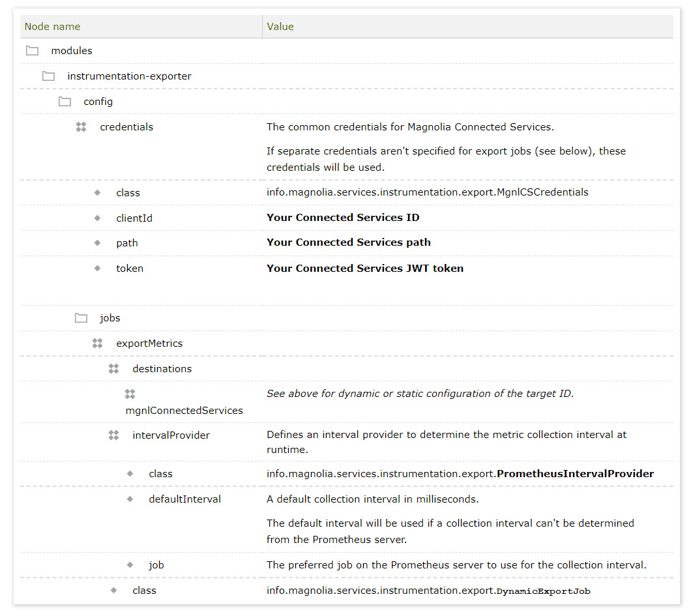Select the property icon next to defaultInterval
The image size is (691, 616).
pos(130,499)
